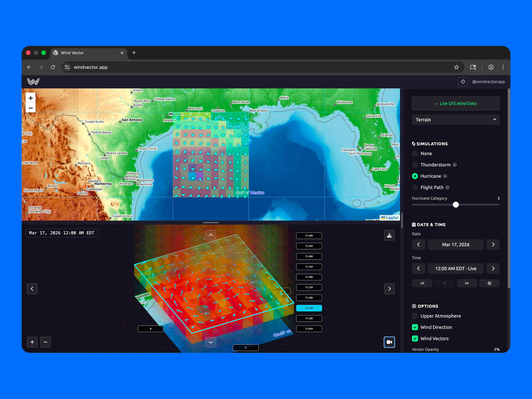
Task: Zoom in the 3D view with plus
Action: (x=32, y=342)
